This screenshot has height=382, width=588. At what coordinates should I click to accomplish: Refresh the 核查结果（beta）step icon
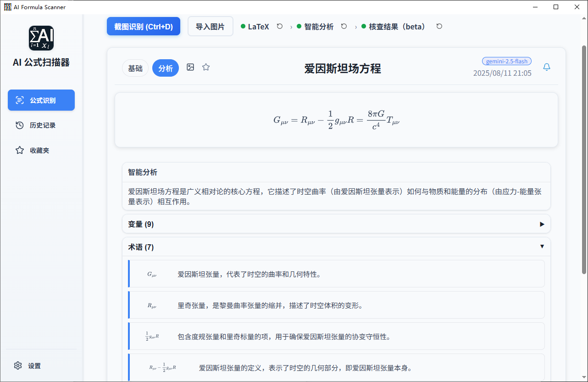coord(439,27)
